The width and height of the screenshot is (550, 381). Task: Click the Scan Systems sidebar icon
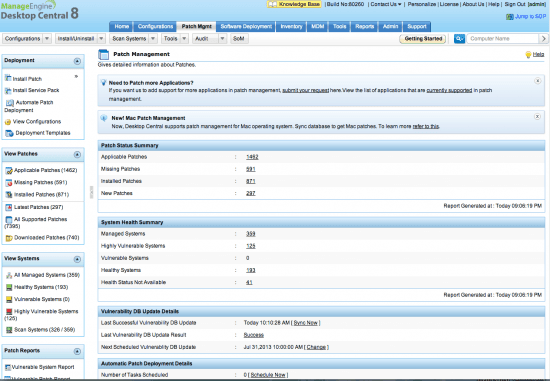(9, 330)
